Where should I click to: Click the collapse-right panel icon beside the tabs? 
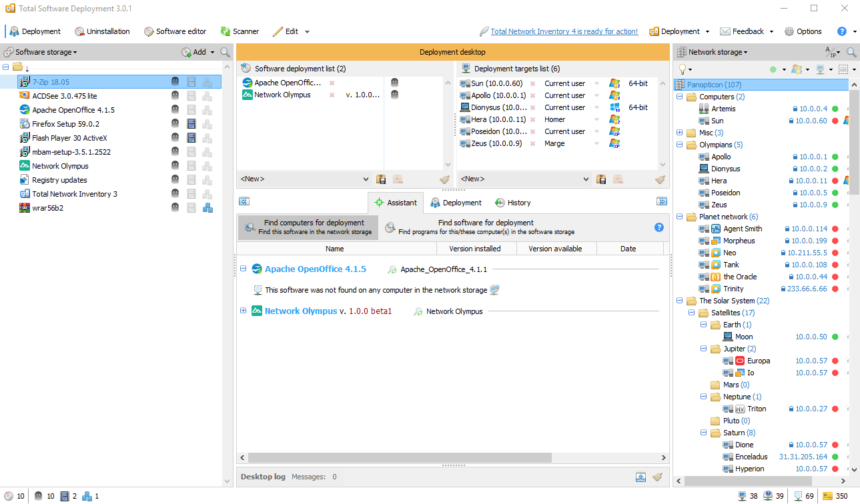click(662, 201)
